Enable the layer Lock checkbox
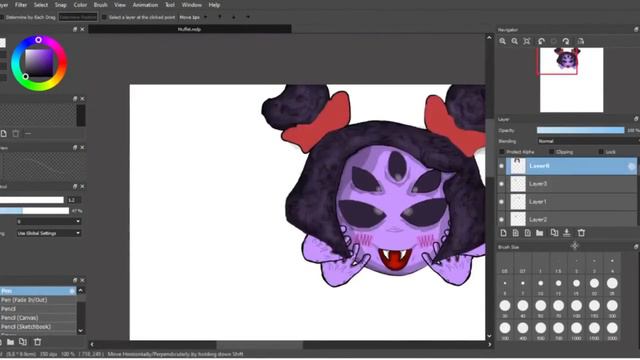Viewport: 640px width, 360px height. (x=601, y=152)
